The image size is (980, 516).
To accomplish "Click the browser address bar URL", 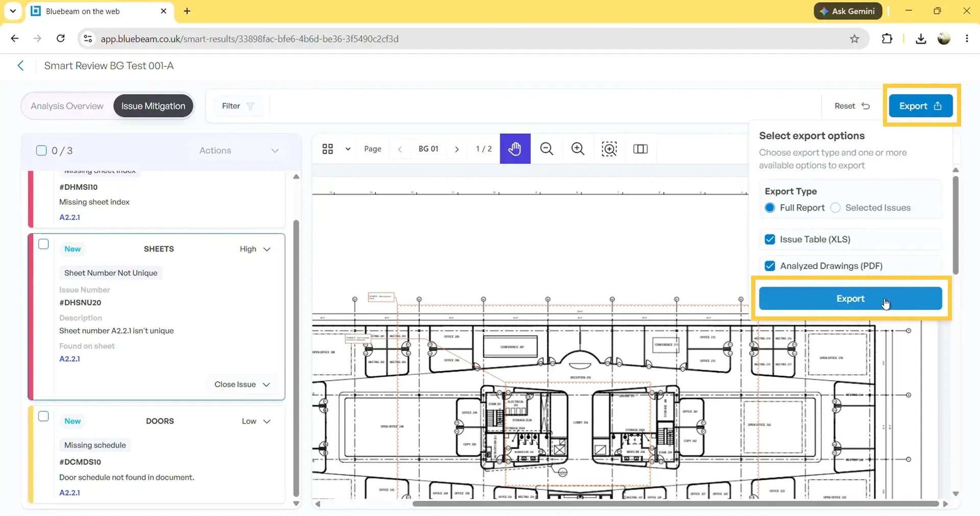I will pos(249,39).
